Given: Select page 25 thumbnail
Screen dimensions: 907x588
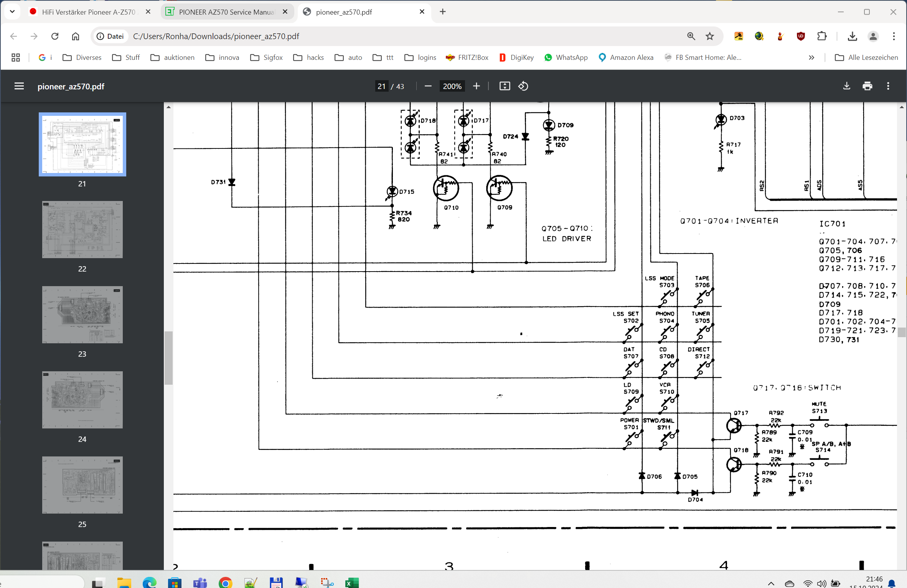Looking at the screenshot, I should pyautogui.click(x=82, y=485).
